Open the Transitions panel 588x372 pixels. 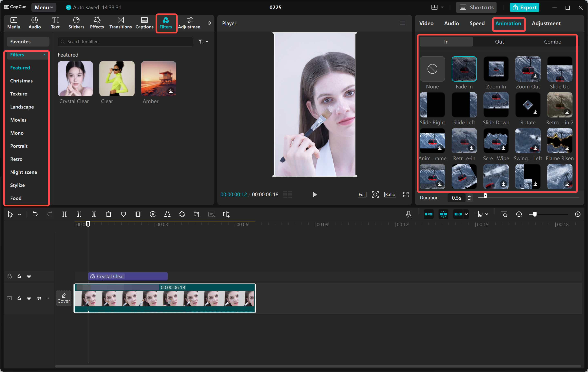point(120,23)
